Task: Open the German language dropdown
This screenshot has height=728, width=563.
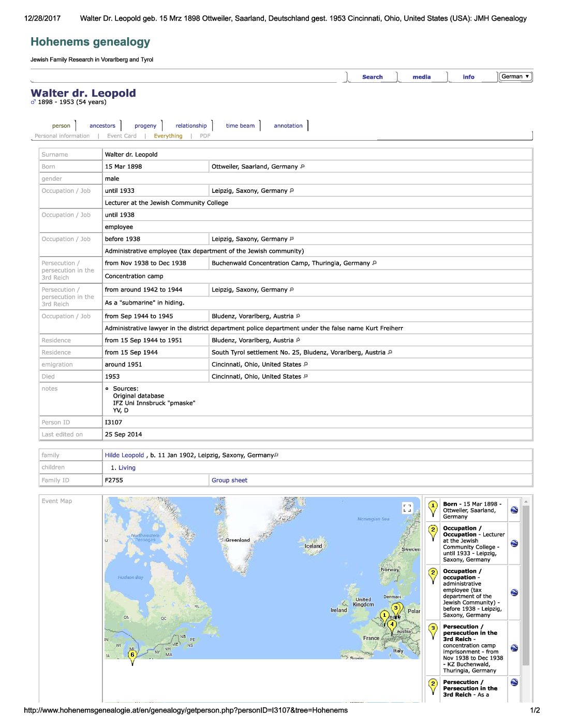Action: pos(515,77)
